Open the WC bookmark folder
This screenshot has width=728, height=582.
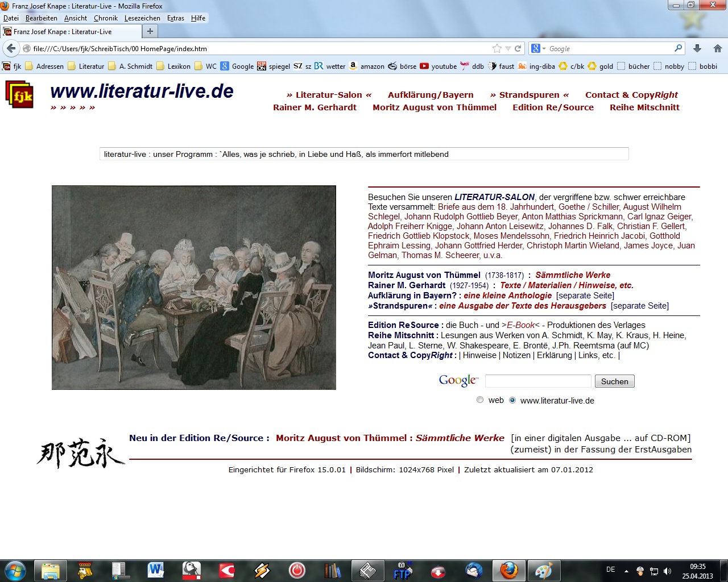point(206,66)
